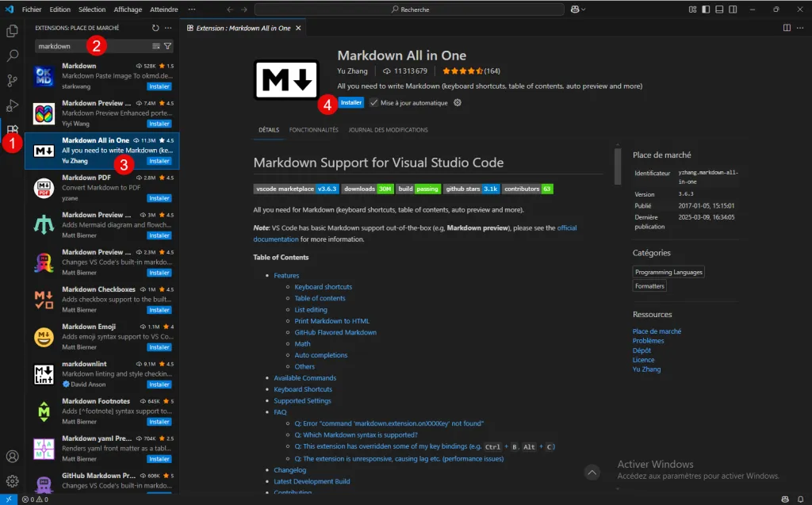812x505 pixels.
Task: Open the extension settings gear icon
Action: tap(458, 103)
